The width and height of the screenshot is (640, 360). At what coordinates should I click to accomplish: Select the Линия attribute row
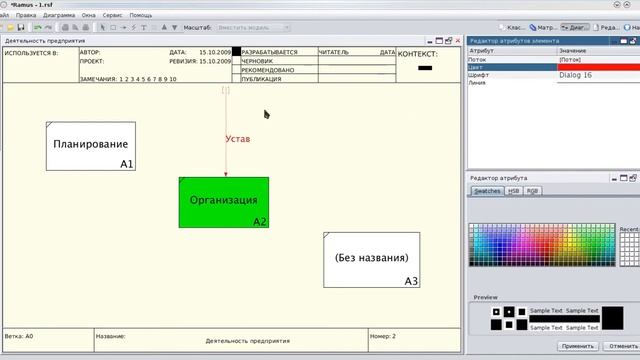[553, 83]
